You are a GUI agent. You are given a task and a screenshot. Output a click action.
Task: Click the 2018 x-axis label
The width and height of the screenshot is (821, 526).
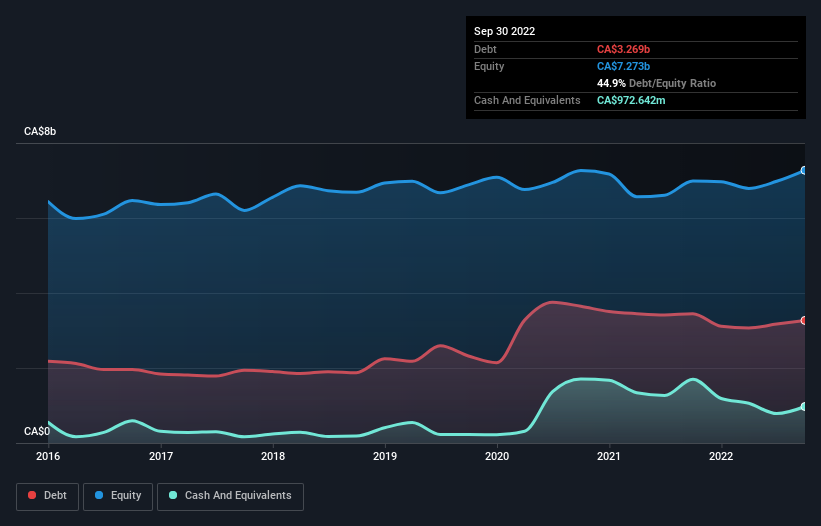pyautogui.click(x=273, y=456)
